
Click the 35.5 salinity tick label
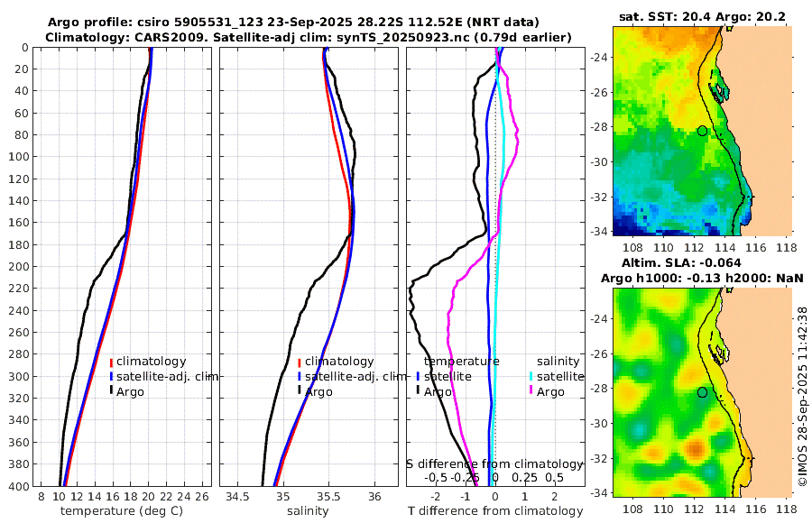point(328,497)
